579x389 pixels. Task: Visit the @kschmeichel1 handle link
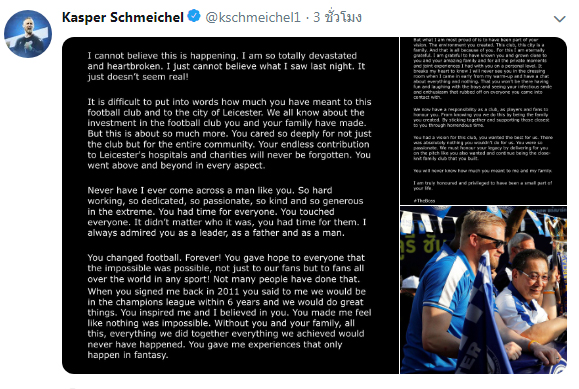pyautogui.click(x=253, y=17)
